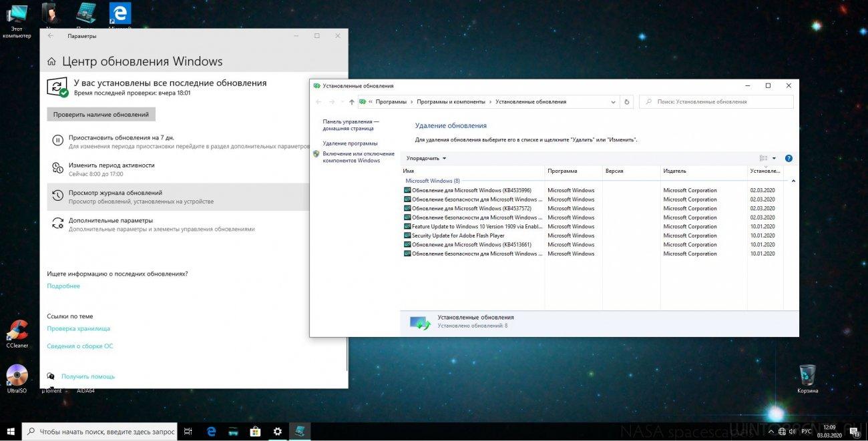Viewport: 868px width, 441px height.
Task: Go back in the Параметры window
Action: [50, 36]
